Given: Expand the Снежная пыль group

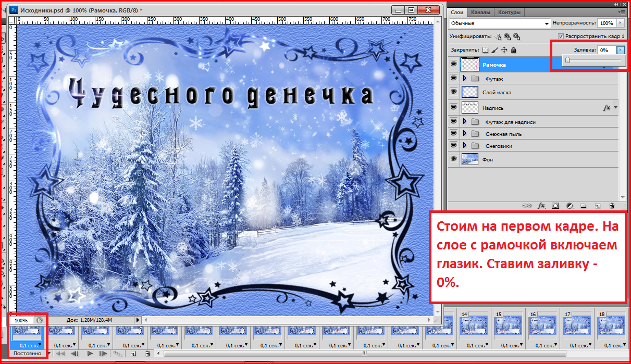Looking at the screenshot, I should coord(464,133).
